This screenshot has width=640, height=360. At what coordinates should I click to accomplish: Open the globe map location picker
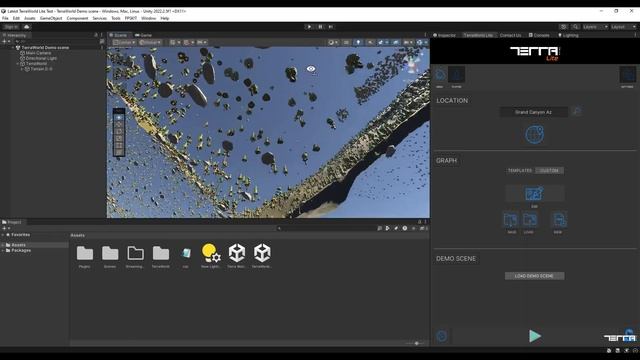[x=534, y=135]
